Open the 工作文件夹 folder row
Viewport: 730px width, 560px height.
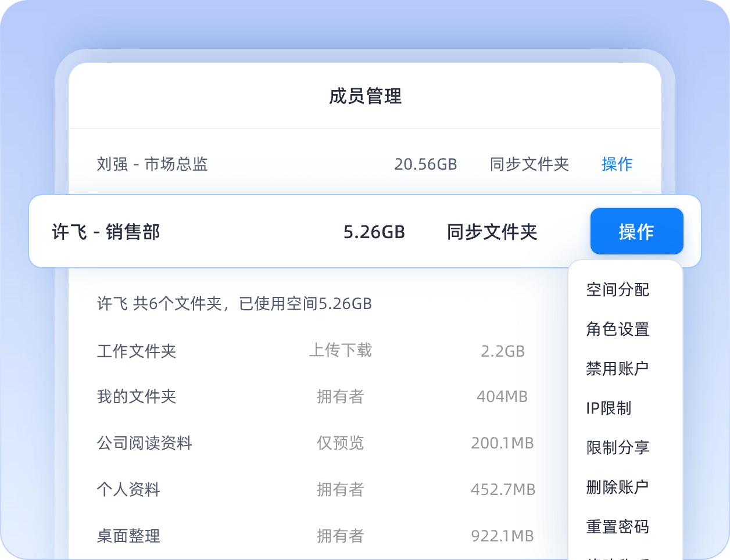point(137,351)
